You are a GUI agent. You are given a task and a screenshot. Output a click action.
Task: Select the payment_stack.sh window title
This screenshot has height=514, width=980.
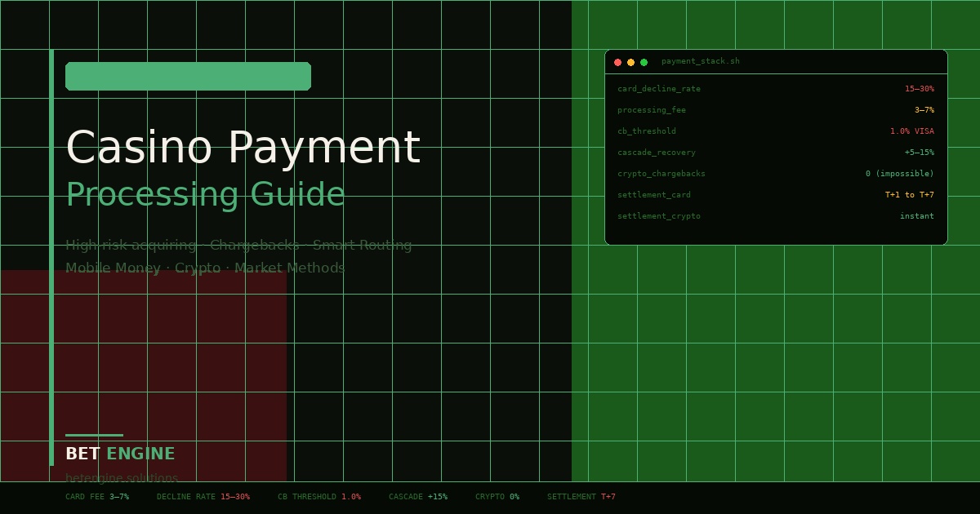coord(701,61)
